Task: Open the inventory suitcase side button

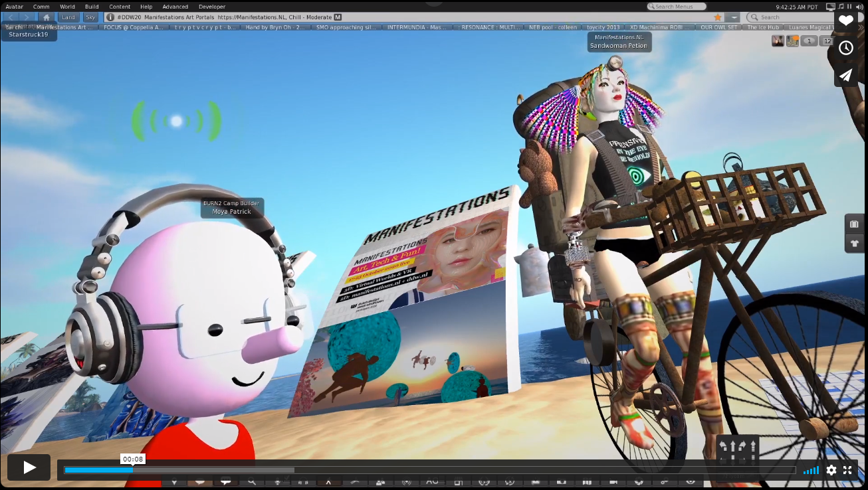Action: pos(855,224)
